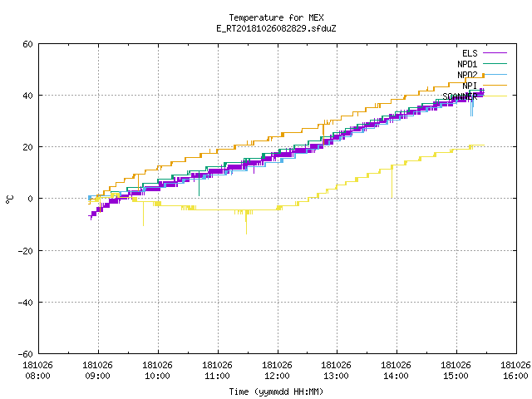Click the NPI legend label
Viewport: 532px width, 399px height.
pyautogui.click(x=470, y=86)
